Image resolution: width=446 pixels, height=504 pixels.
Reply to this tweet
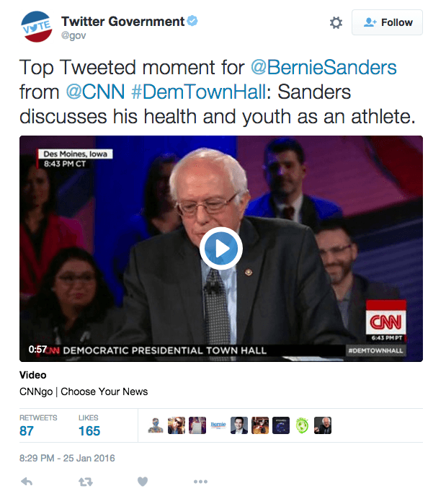coord(27,481)
